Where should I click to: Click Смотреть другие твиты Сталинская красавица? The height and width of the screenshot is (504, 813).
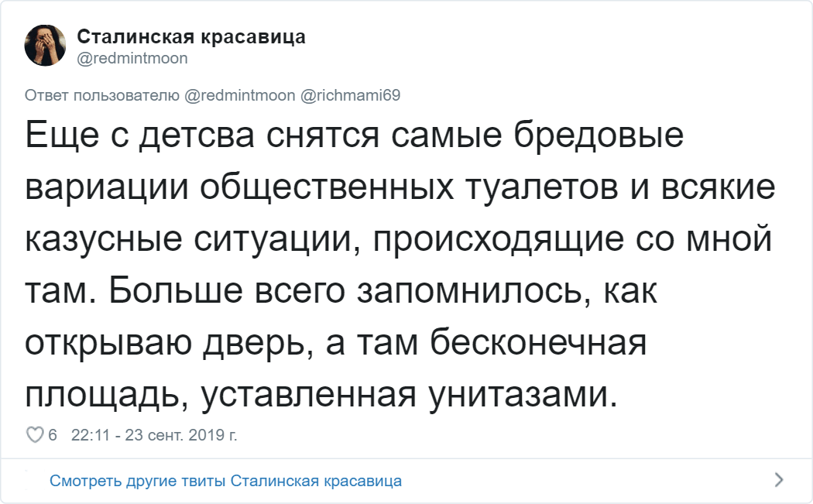point(225,481)
